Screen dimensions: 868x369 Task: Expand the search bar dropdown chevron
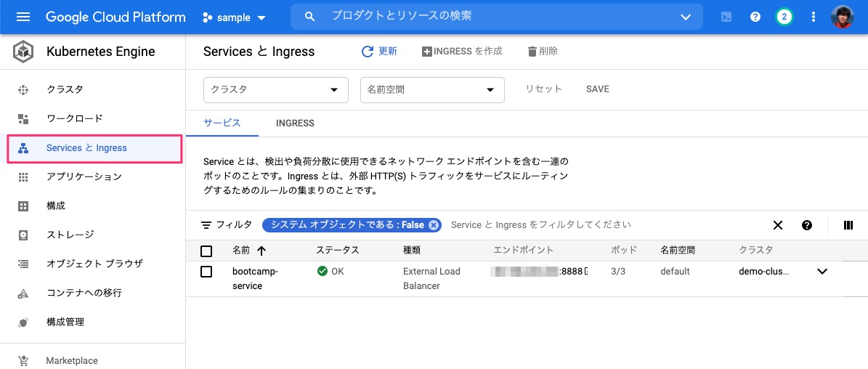coord(686,17)
